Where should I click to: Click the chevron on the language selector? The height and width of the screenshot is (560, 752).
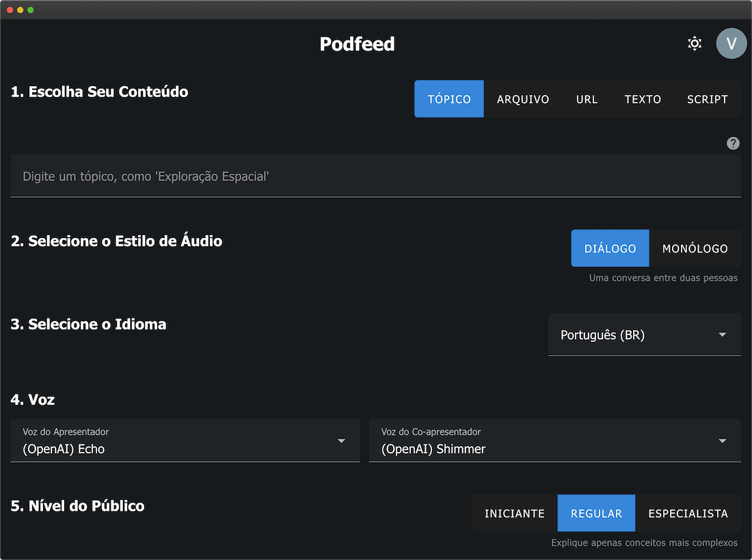(722, 335)
